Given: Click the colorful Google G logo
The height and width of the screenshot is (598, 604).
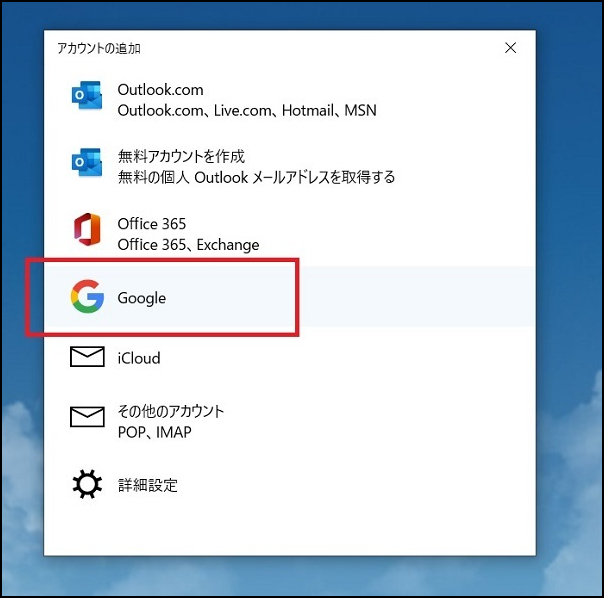Looking at the screenshot, I should pos(87,297).
